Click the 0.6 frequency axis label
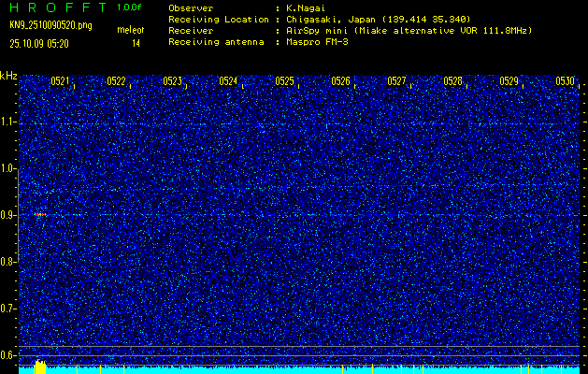Screen dimensions: 588x374 point(9,354)
